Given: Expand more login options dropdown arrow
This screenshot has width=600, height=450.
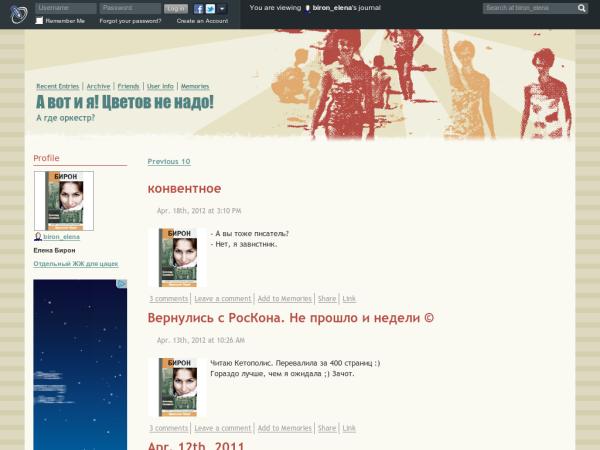Looking at the screenshot, I should coord(222,8).
